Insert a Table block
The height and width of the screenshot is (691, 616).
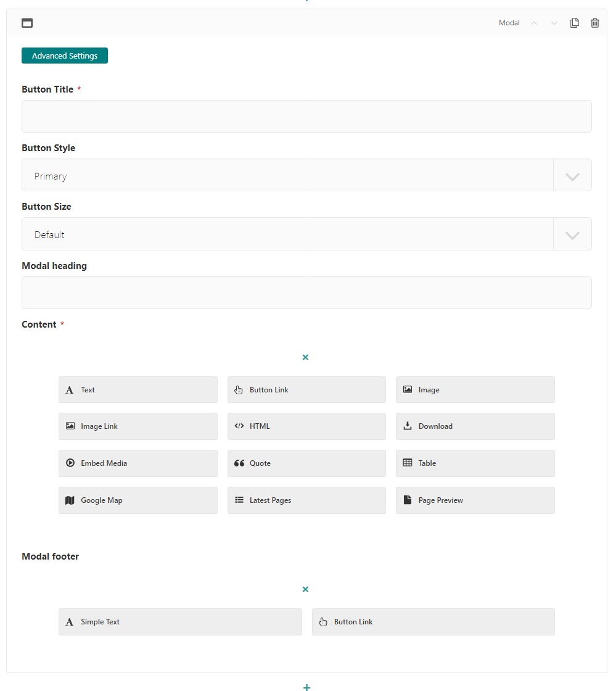click(x=475, y=463)
